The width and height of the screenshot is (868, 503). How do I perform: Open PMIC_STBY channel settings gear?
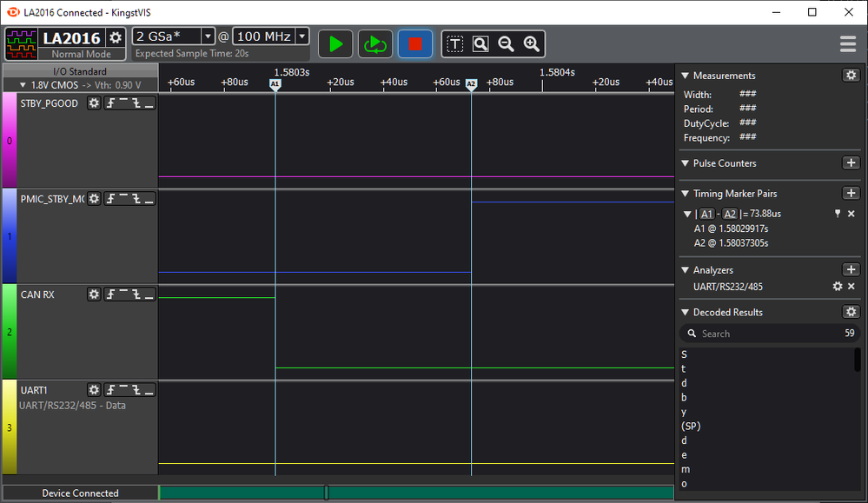(94, 199)
